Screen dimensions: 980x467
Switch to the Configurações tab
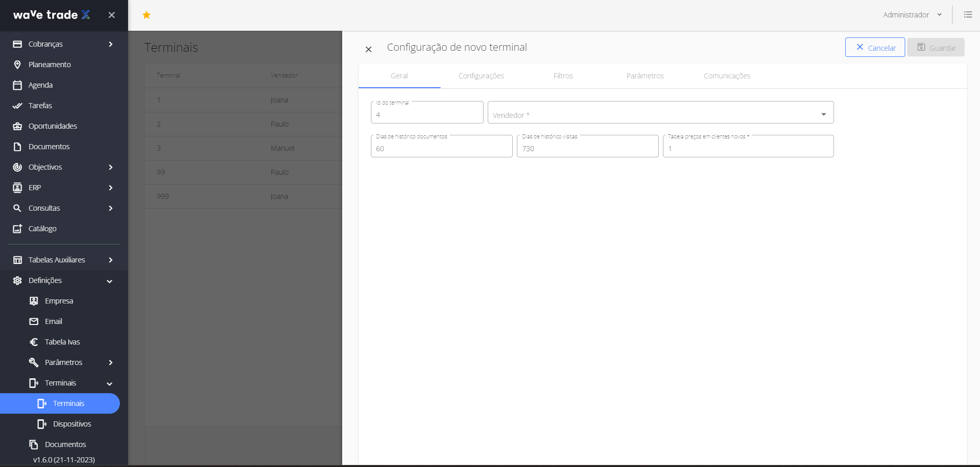click(481, 76)
